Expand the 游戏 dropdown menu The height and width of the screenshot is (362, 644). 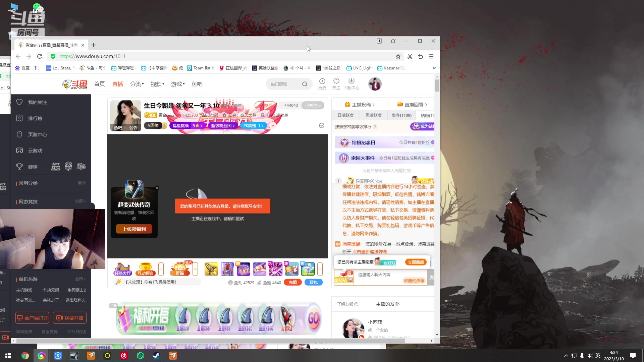[178, 84]
